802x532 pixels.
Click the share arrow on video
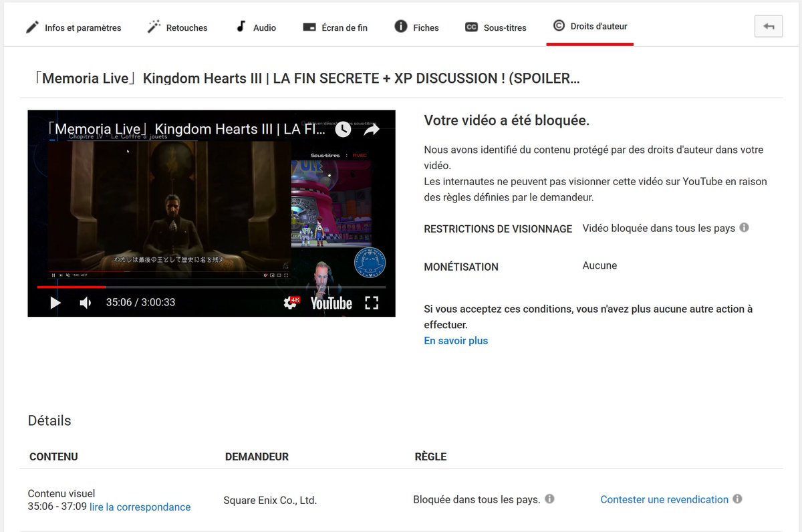(x=372, y=129)
